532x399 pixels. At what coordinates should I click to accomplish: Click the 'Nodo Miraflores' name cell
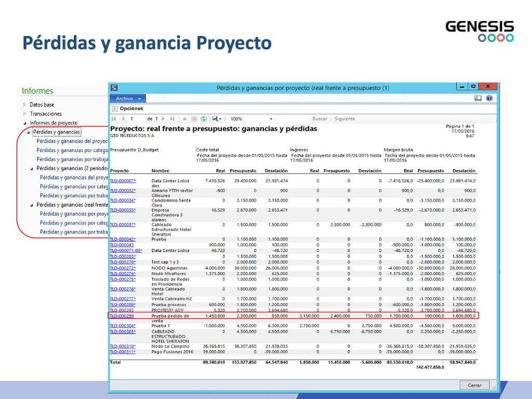(169, 273)
